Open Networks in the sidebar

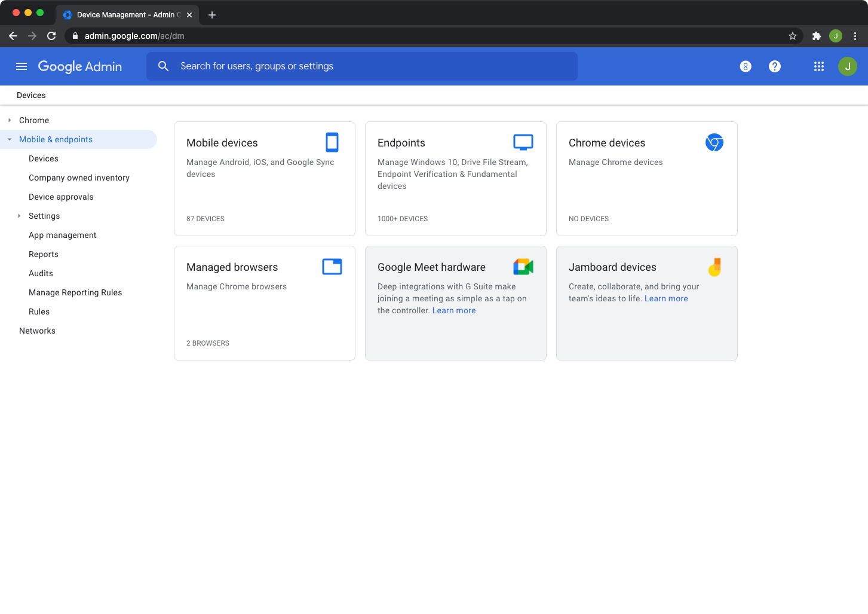(x=37, y=331)
